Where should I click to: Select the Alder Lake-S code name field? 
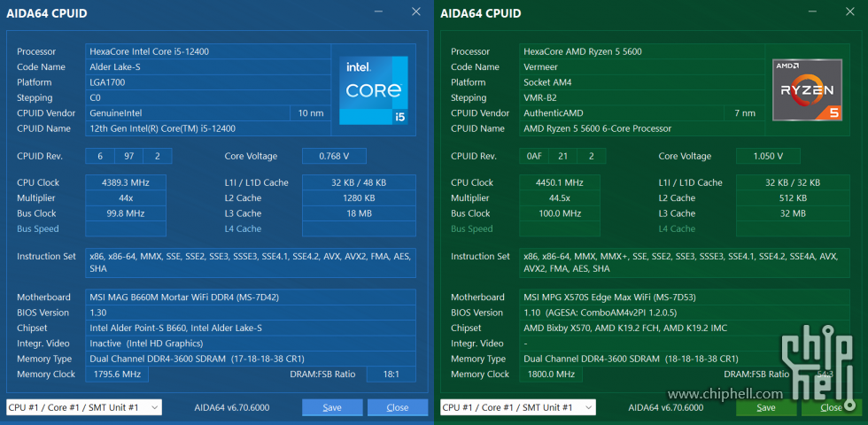tap(208, 67)
